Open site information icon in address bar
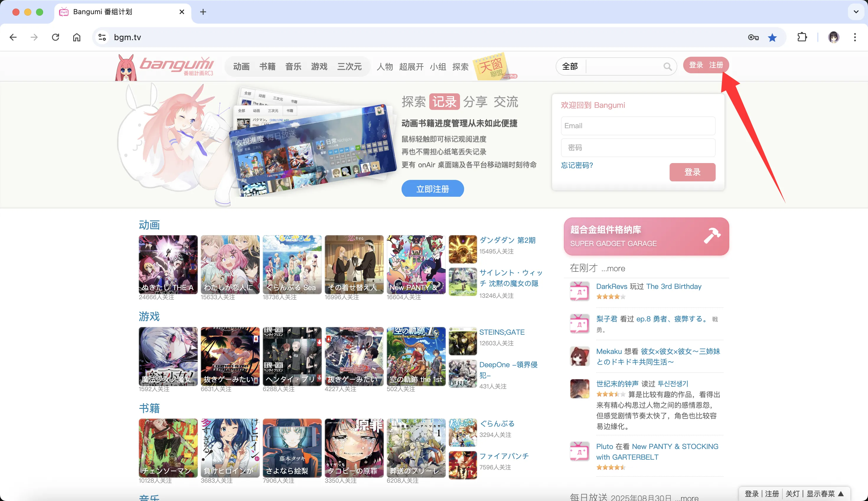 (x=102, y=37)
